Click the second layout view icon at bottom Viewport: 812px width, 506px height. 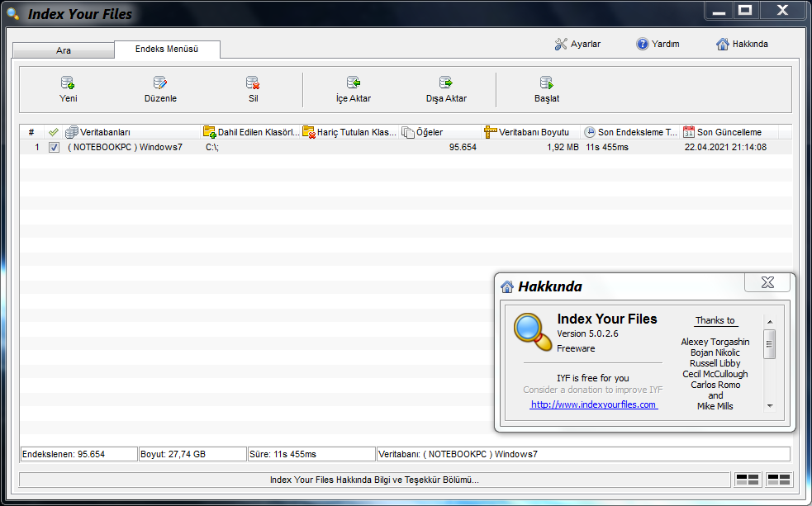point(778,480)
